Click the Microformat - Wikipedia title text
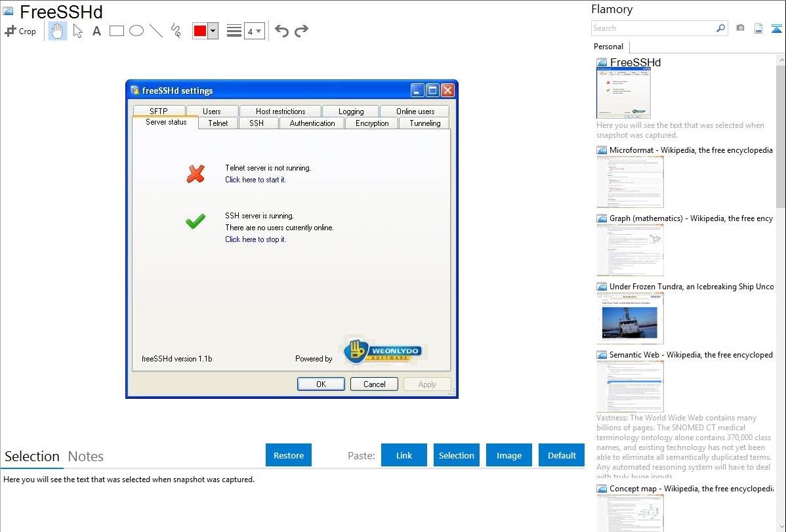This screenshot has width=786, height=532. 691,150
